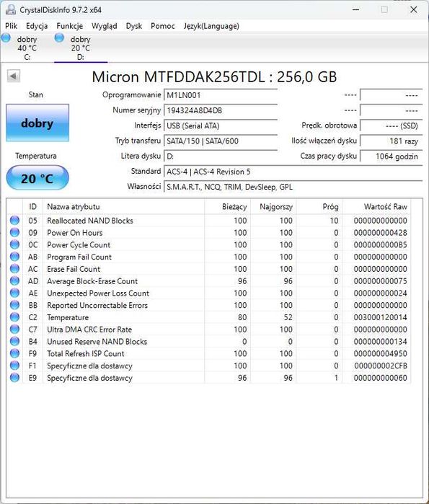
Task: Select 'Average Block-Erase Count' attribute name
Action: pos(92,281)
